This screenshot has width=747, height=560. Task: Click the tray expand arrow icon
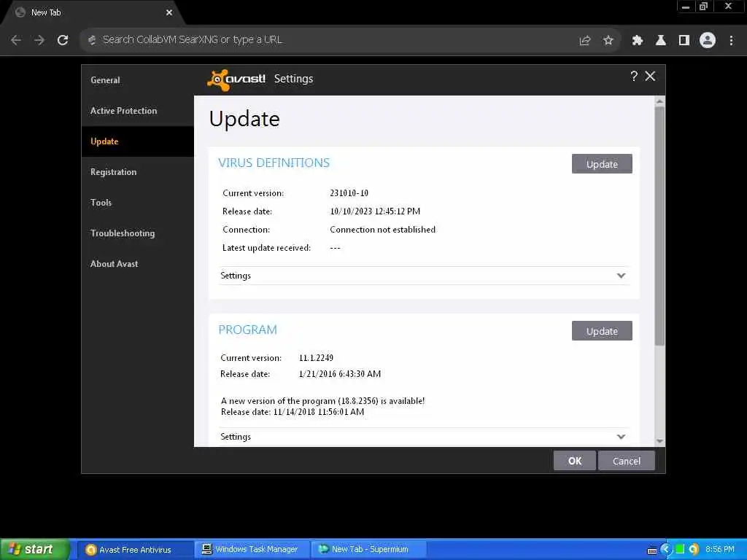click(667, 550)
